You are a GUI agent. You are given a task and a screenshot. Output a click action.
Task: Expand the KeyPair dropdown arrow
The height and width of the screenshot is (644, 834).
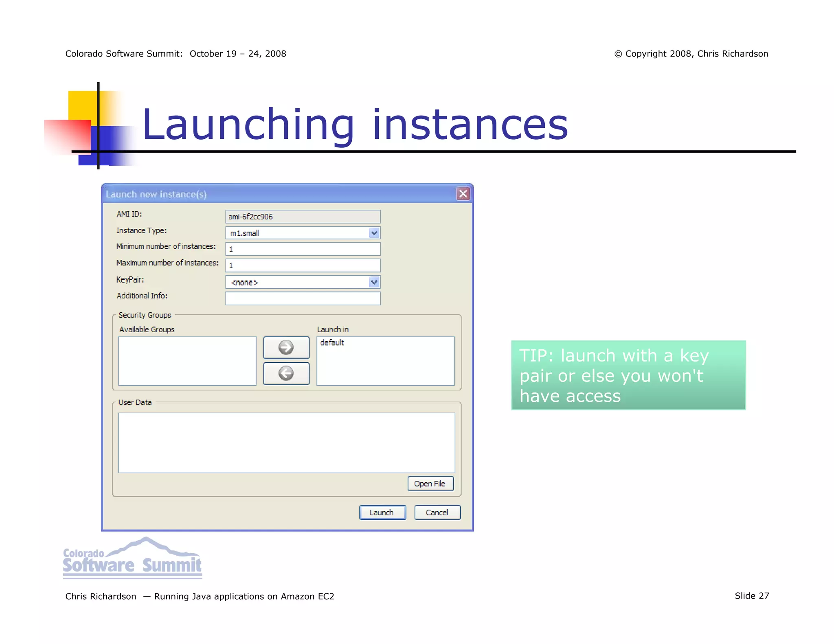coord(374,282)
